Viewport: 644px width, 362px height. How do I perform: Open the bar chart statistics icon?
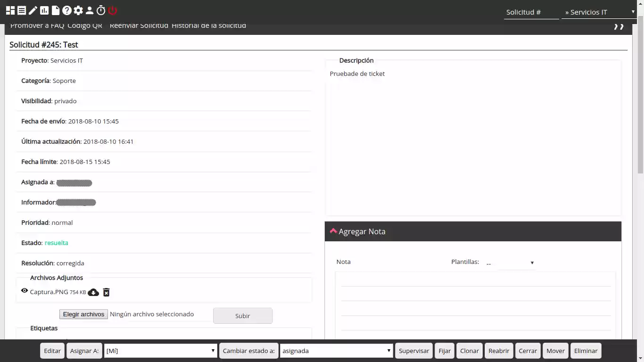pyautogui.click(x=44, y=9)
